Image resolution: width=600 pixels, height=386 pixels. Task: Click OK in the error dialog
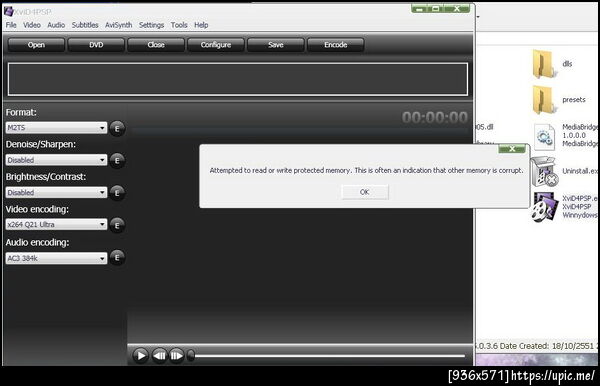pyautogui.click(x=365, y=192)
